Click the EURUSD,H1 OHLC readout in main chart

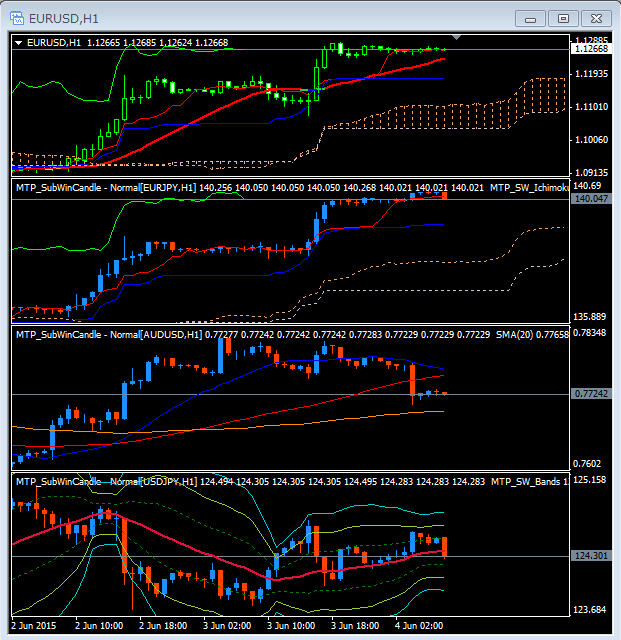coord(158,43)
